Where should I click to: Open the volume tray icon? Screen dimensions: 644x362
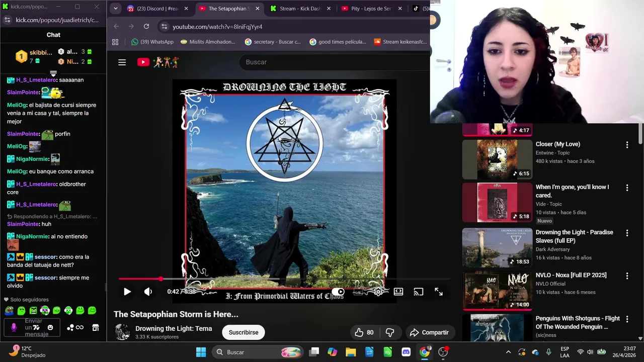[x=591, y=352]
